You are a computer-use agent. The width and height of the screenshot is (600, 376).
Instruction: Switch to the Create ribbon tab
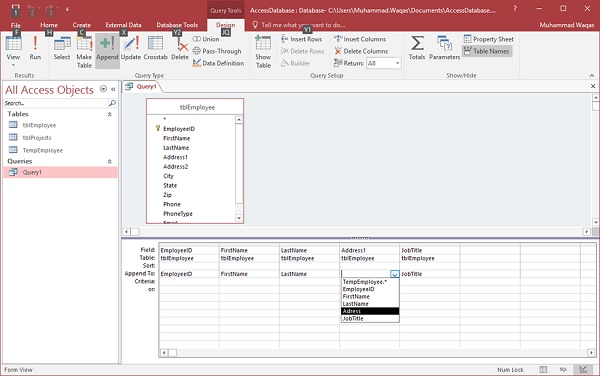point(82,25)
